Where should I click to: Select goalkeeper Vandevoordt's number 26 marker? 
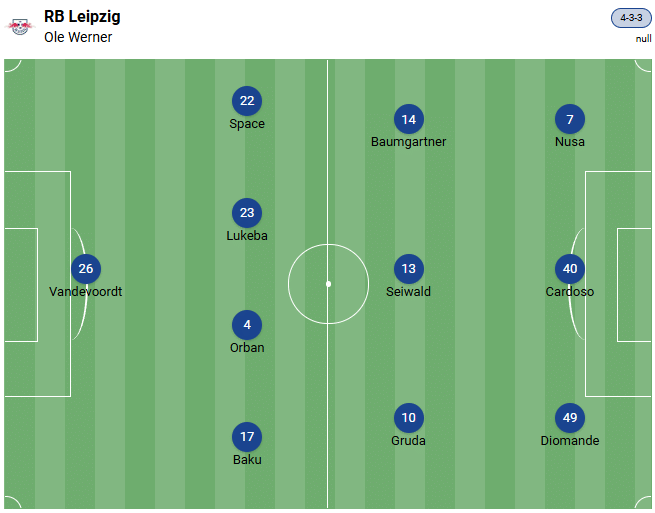[86, 269]
